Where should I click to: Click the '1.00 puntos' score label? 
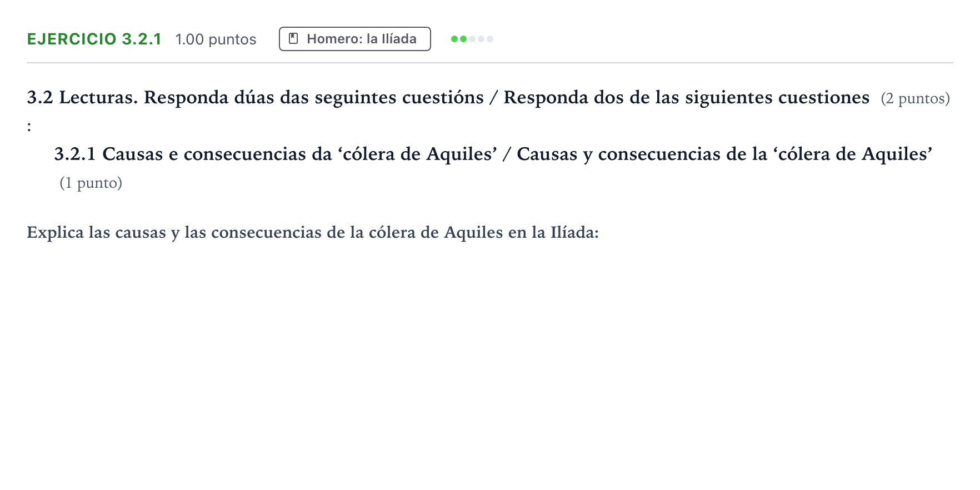tap(216, 39)
